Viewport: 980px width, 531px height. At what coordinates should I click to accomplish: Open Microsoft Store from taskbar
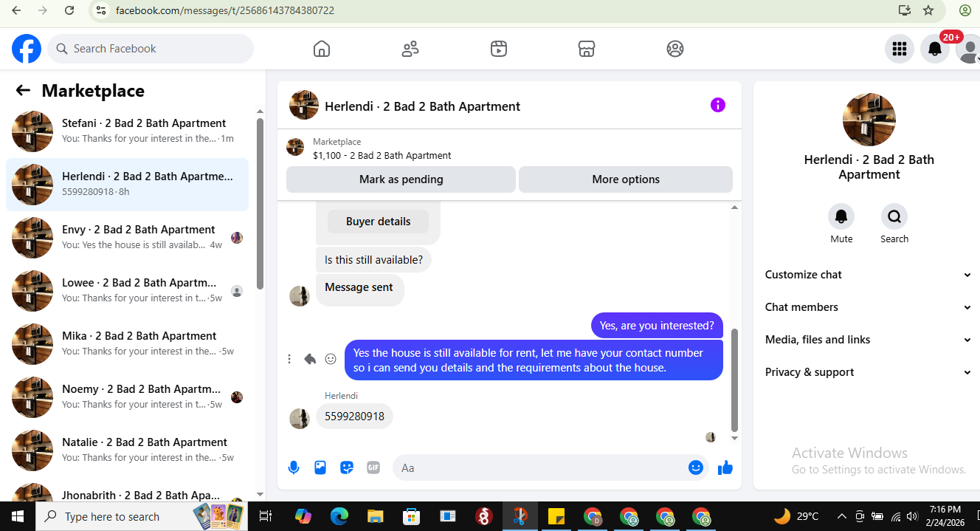pos(412,516)
